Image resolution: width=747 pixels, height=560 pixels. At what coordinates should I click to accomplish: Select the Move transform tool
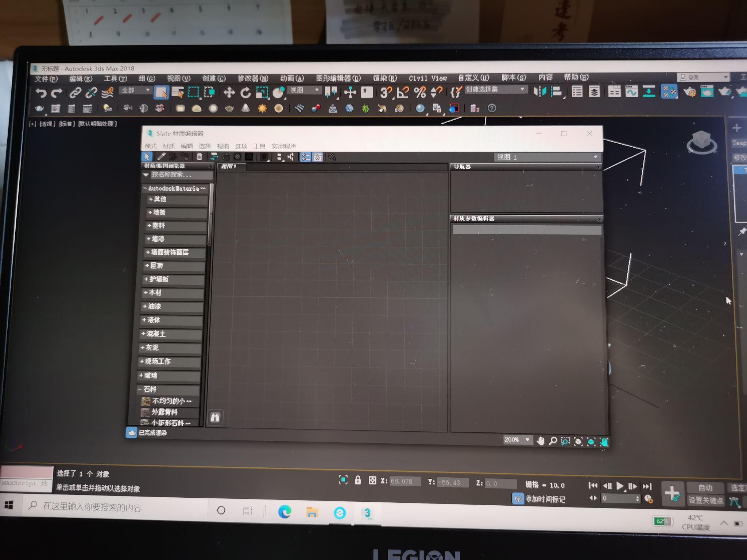pyautogui.click(x=229, y=92)
